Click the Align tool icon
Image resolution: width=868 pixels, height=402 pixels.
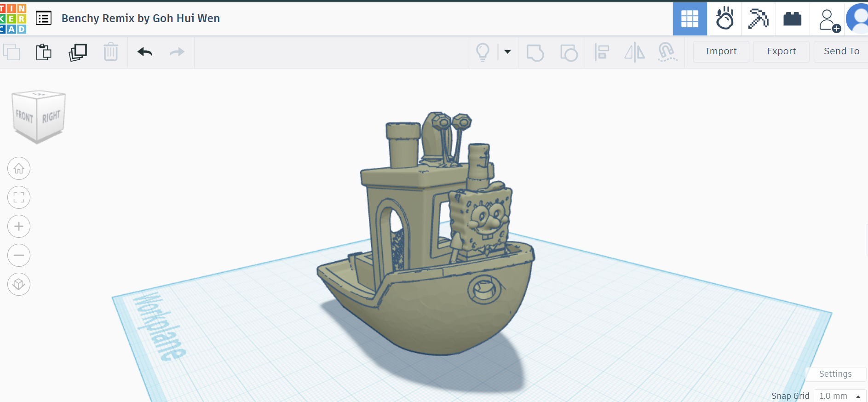click(602, 52)
